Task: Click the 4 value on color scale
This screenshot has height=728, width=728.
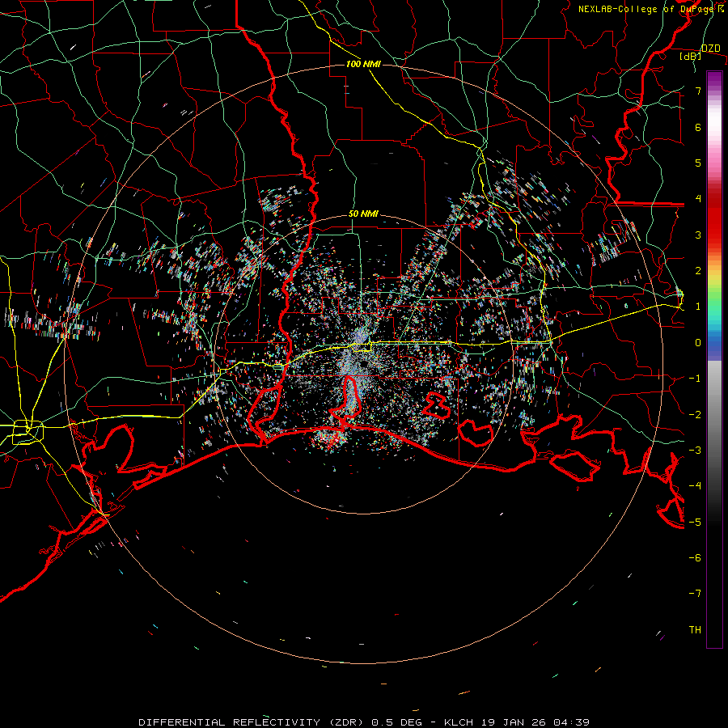Action: tap(698, 199)
